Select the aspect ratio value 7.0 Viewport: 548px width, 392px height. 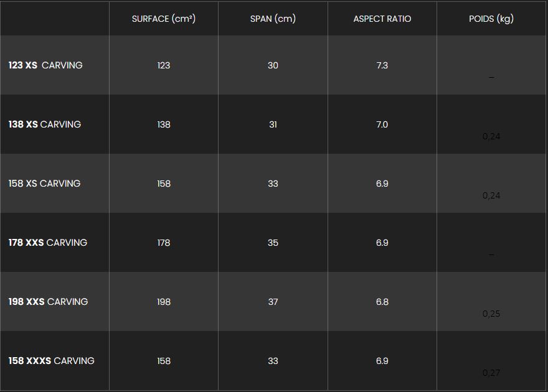click(x=382, y=124)
